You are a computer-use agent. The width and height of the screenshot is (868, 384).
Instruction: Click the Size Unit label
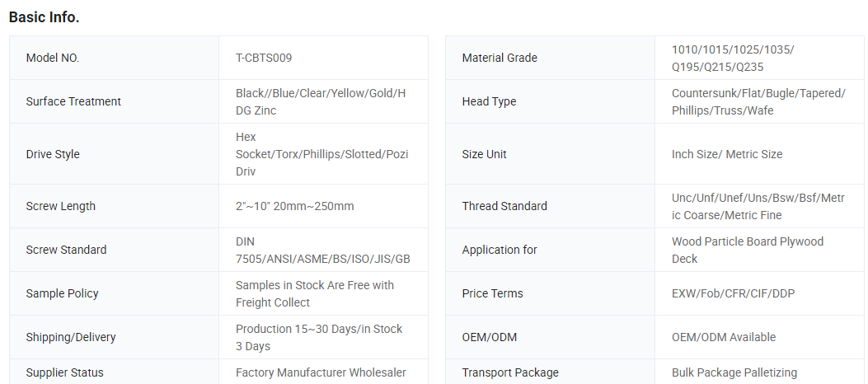(x=485, y=154)
